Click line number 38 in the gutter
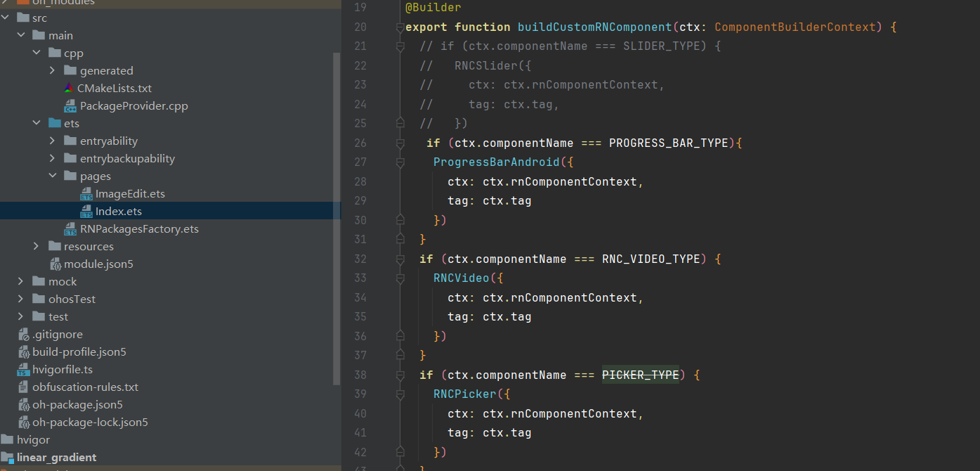Screen dimensions: 980x471 point(360,375)
